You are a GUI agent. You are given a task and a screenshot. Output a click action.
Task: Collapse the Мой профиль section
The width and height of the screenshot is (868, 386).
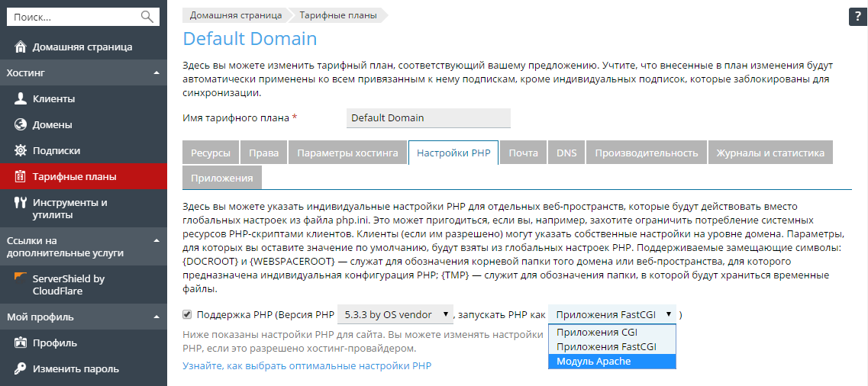(x=156, y=317)
